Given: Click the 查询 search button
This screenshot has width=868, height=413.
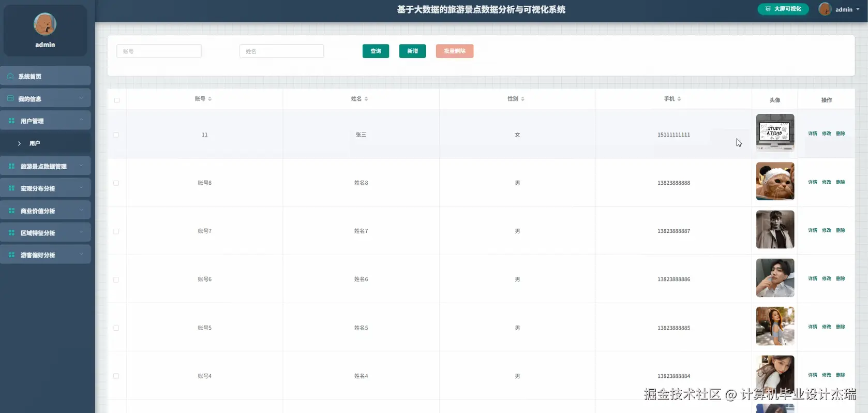Looking at the screenshot, I should [x=376, y=51].
